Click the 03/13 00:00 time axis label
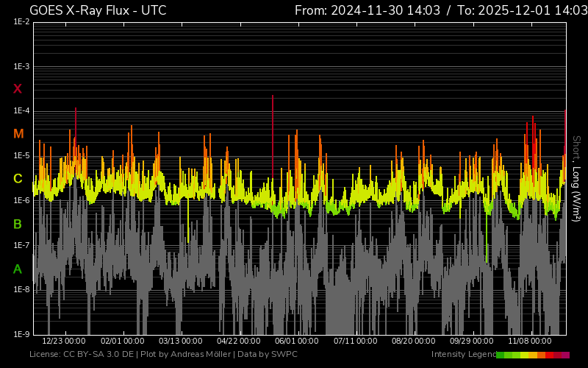 click(x=181, y=341)
